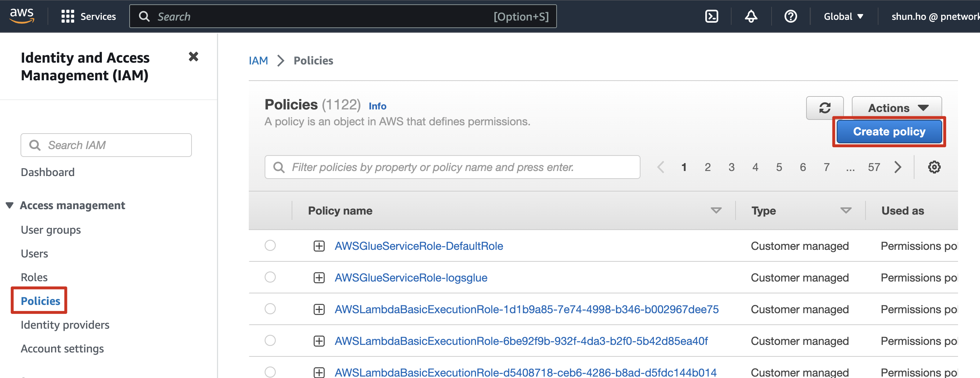Close the IAM navigation sidebar

(193, 57)
